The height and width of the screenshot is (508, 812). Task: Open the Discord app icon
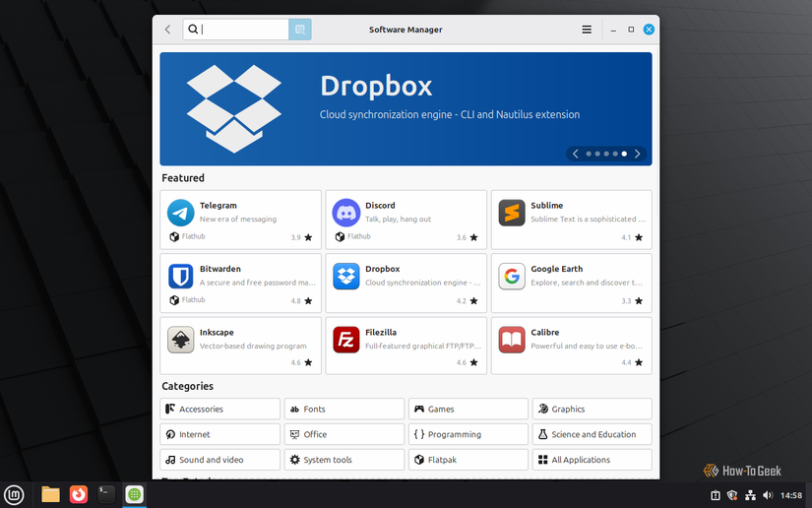pos(345,213)
